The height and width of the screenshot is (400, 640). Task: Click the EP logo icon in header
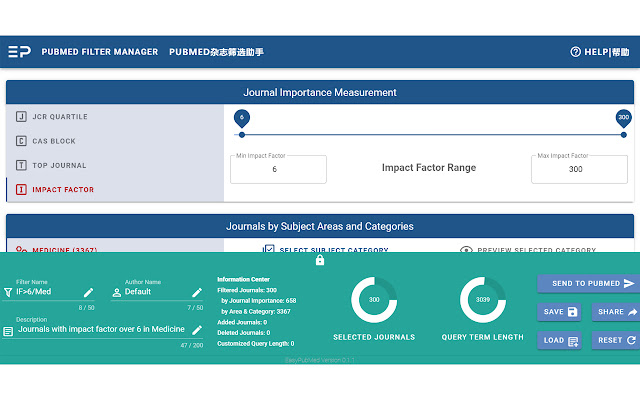[19, 52]
